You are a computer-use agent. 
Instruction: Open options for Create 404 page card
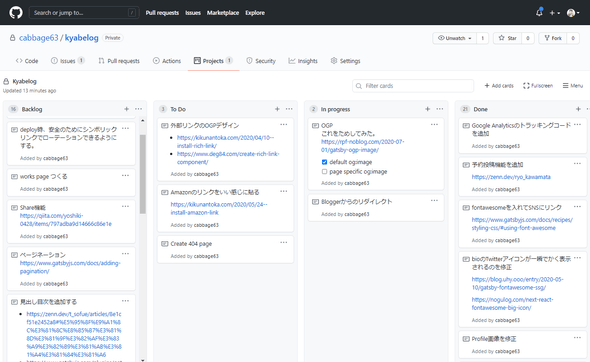tap(284, 242)
